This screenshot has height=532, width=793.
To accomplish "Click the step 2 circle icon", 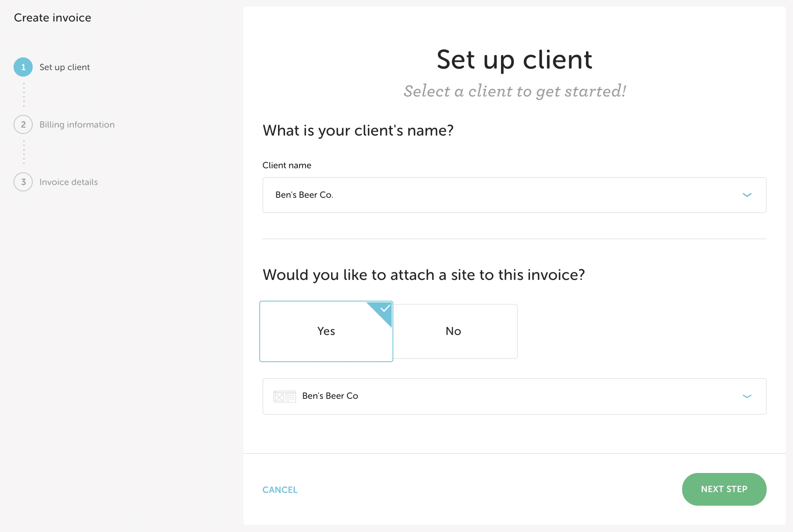I will click(23, 124).
